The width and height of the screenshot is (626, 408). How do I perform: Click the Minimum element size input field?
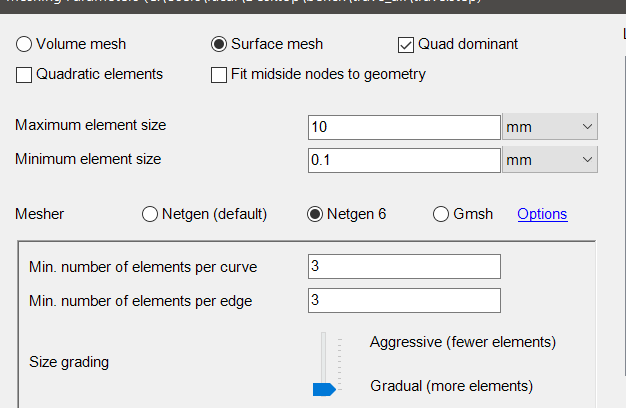pyautogui.click(x=404, y=160)
